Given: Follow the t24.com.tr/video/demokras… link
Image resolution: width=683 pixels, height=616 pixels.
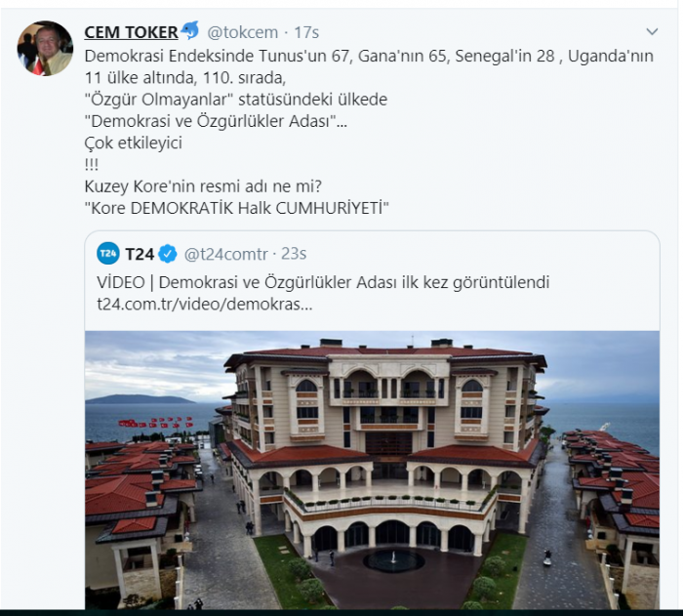Looking at the screenshot, I should click(205, 304).
